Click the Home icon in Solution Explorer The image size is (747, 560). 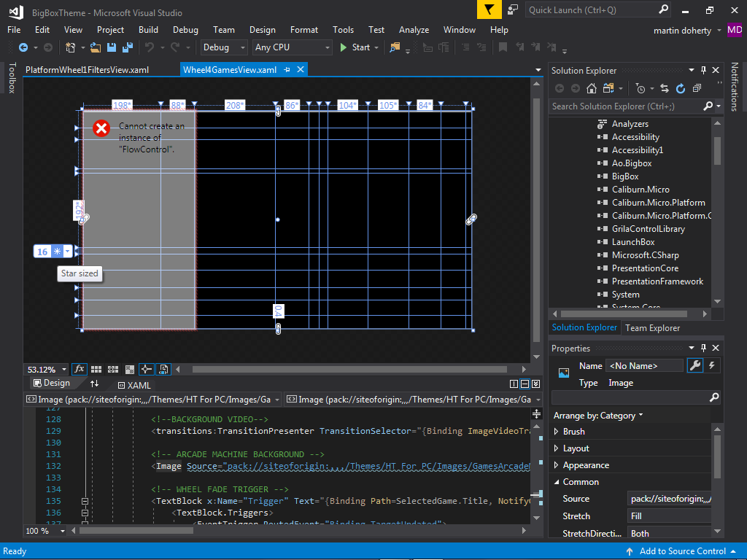coord(591,88)
